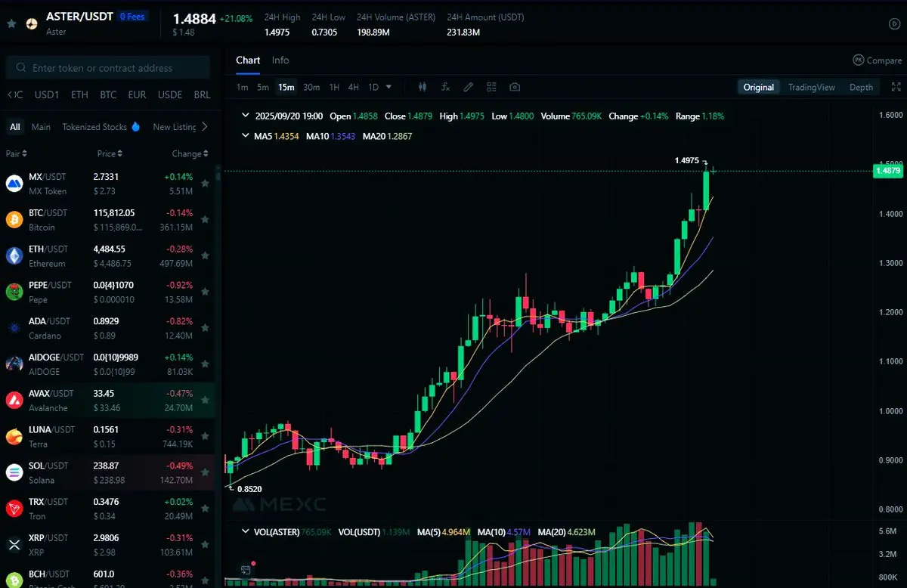Switch chart view to Depth

[x=861, y=87]
